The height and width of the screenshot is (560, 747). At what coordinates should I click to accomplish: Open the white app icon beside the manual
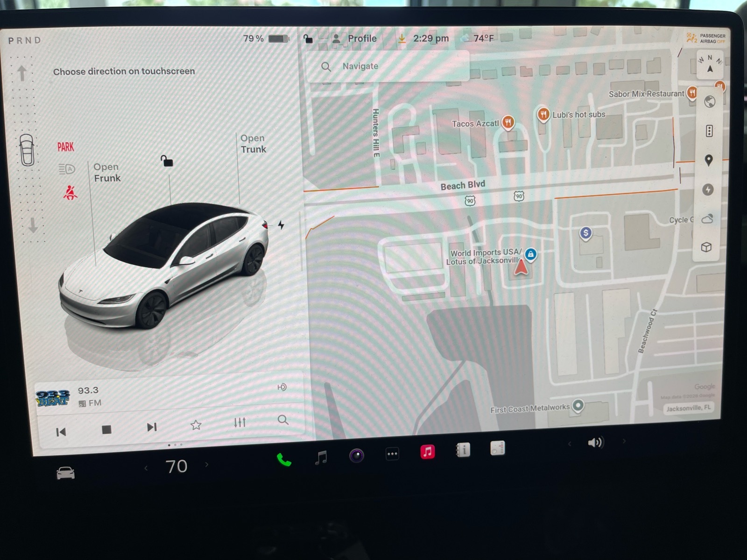[497, 448]
